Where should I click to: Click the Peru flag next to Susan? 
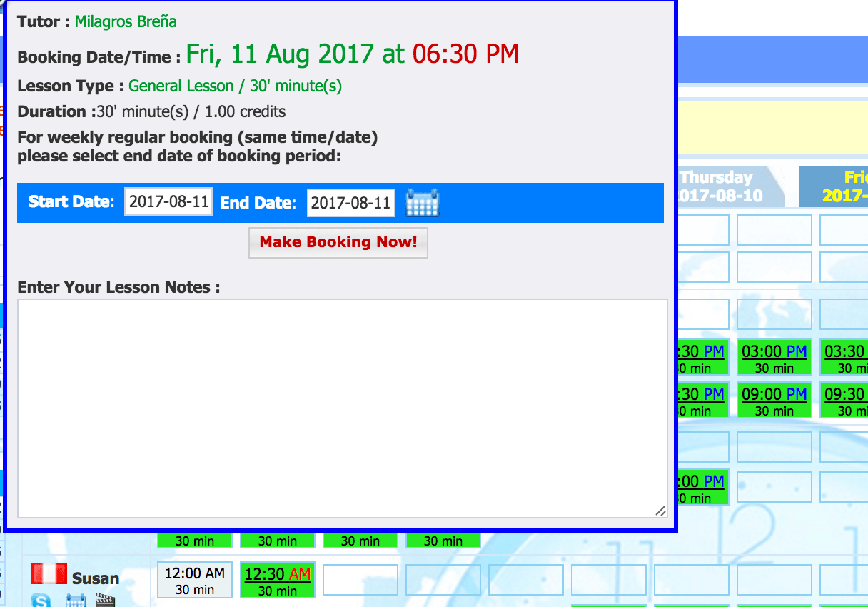[x=49, y=574]
